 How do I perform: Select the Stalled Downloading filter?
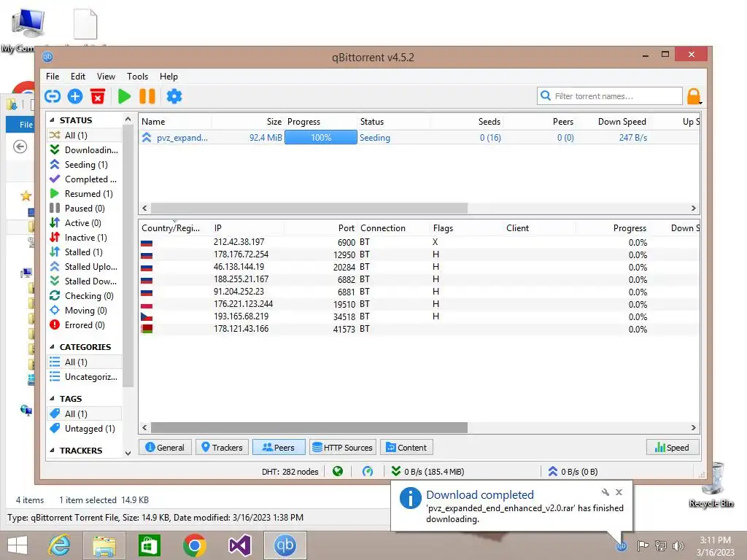click(85, 281)
